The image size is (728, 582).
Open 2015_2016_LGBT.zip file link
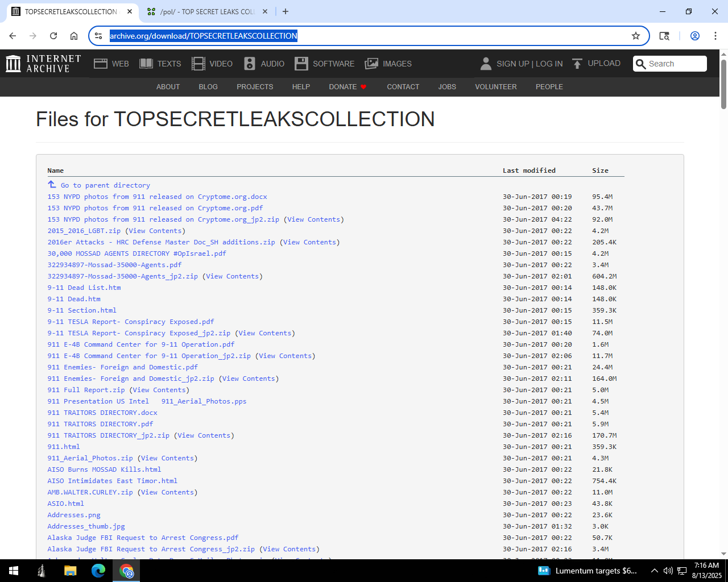point(84,231)
